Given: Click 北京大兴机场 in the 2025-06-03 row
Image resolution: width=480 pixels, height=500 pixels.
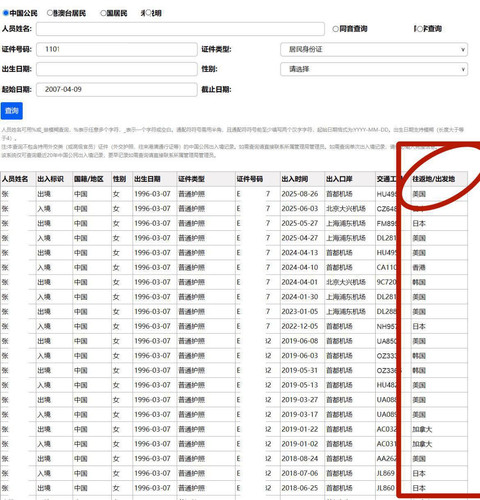Looking at the screenshot, I should click(x=346, y=209).
